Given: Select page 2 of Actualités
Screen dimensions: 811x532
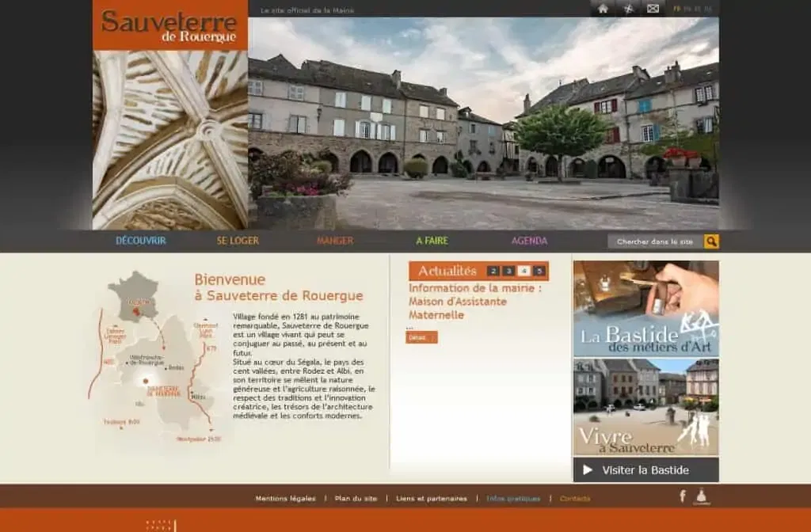Looking at the screenshot, I should coord(493,271).
